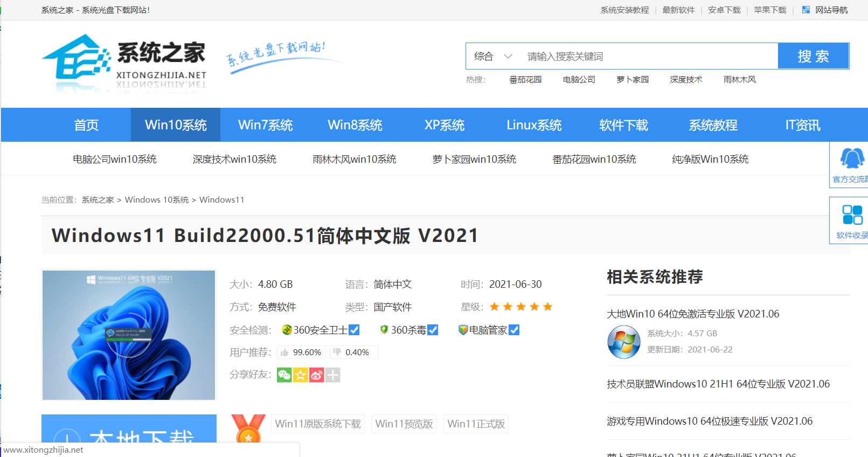
Task: Share to QQ Zone using yellow star icon
Action: coord(300,375)
